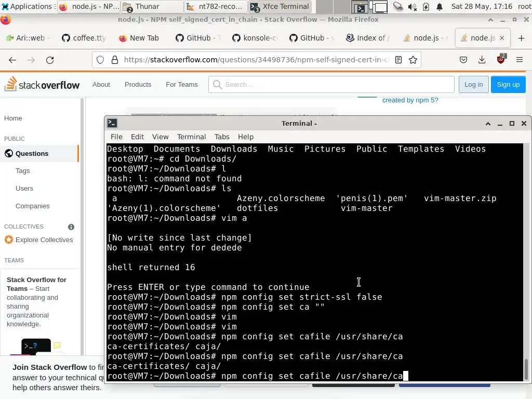
Task: Open the For Teams header link
Action: [x=181, y=85]
